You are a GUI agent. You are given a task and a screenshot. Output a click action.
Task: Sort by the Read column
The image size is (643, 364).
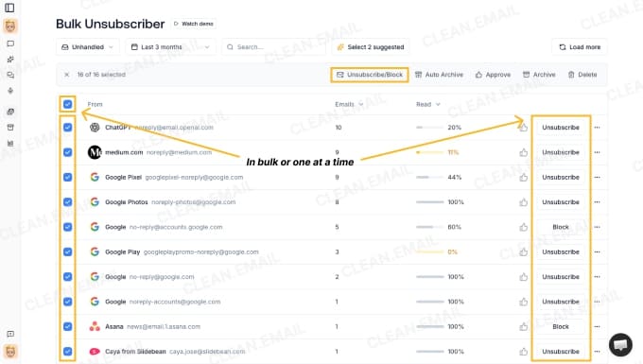tap(428, 104)
